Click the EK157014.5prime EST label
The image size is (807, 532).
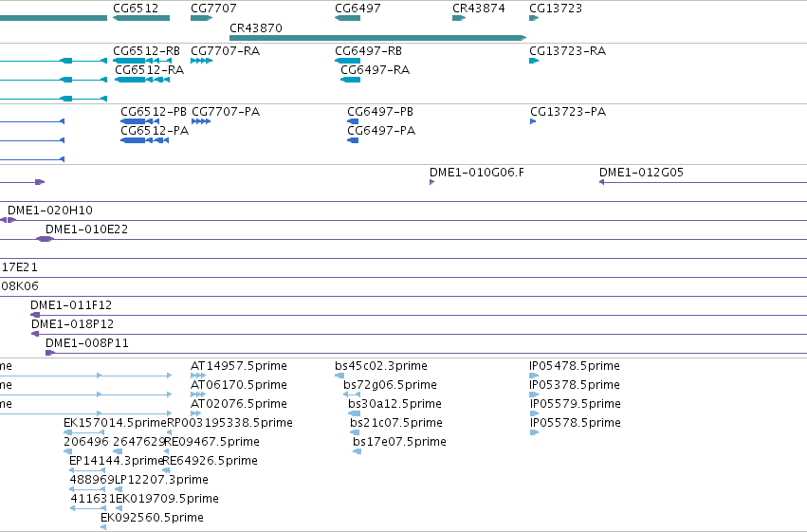point(116,422)
